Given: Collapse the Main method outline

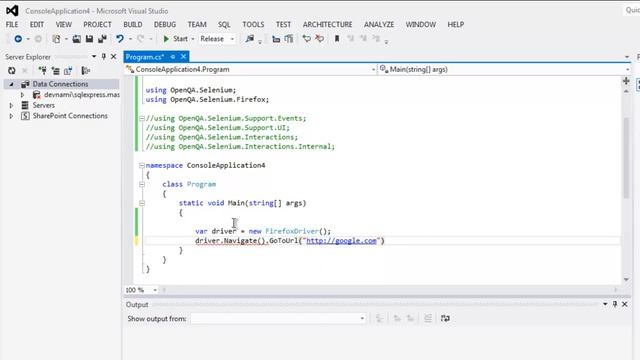Looking at the screenshot, I should 142,203.
